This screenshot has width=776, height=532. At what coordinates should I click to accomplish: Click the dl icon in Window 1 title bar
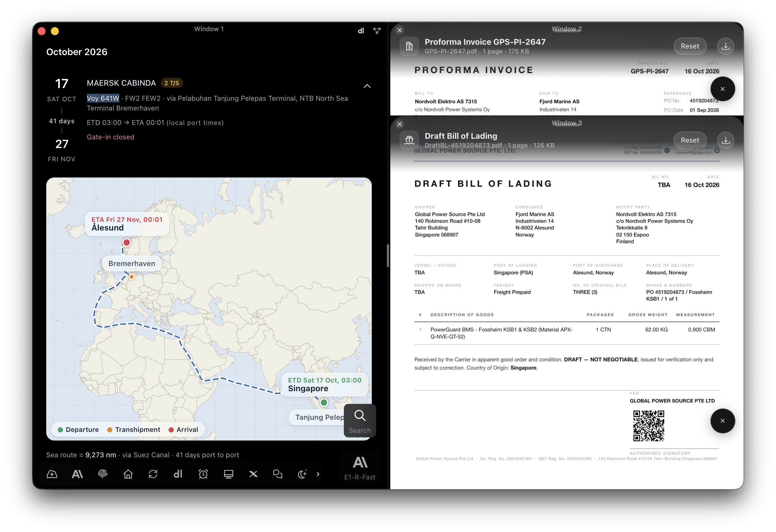(361, 31)
